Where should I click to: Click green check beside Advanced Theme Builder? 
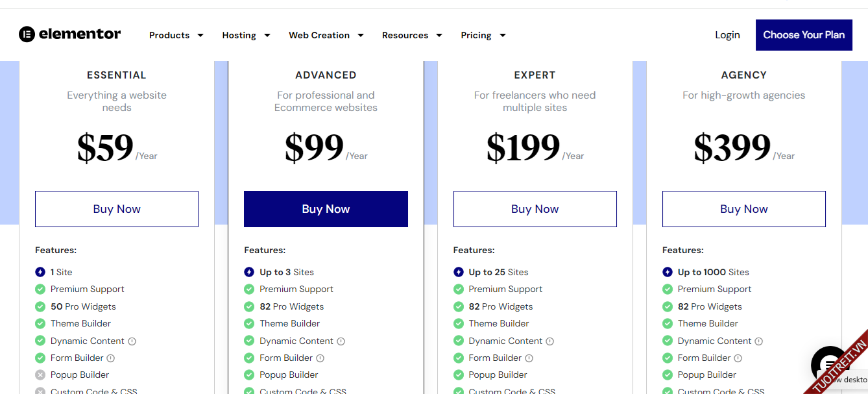(x=249, y=324)
